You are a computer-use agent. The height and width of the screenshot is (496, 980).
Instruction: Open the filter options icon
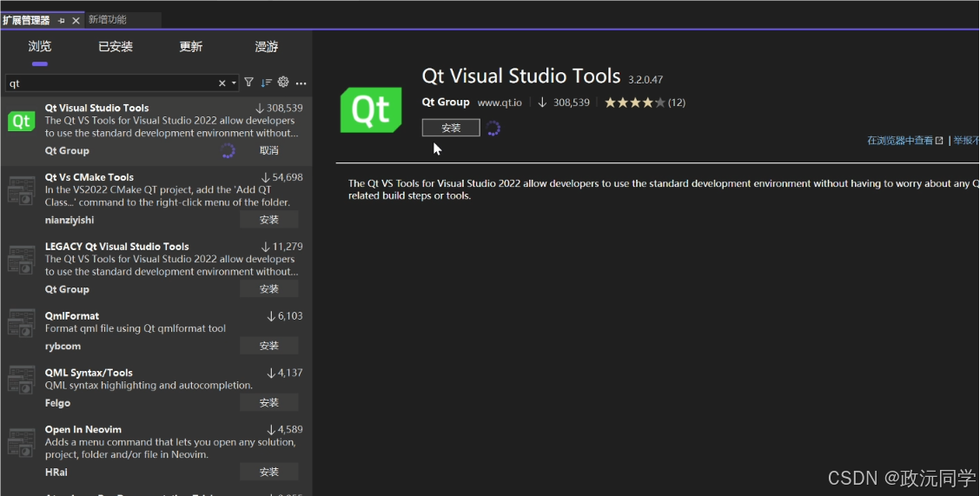point(248,83)
